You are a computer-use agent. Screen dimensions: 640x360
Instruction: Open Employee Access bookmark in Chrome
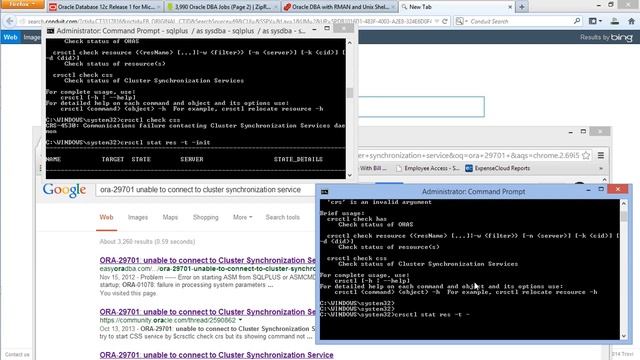point(427,168)
